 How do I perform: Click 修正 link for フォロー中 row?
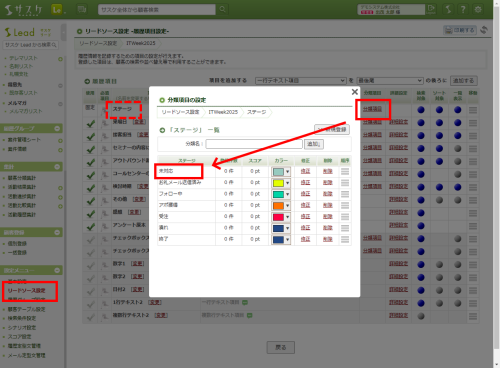click(x=305, y=194)
